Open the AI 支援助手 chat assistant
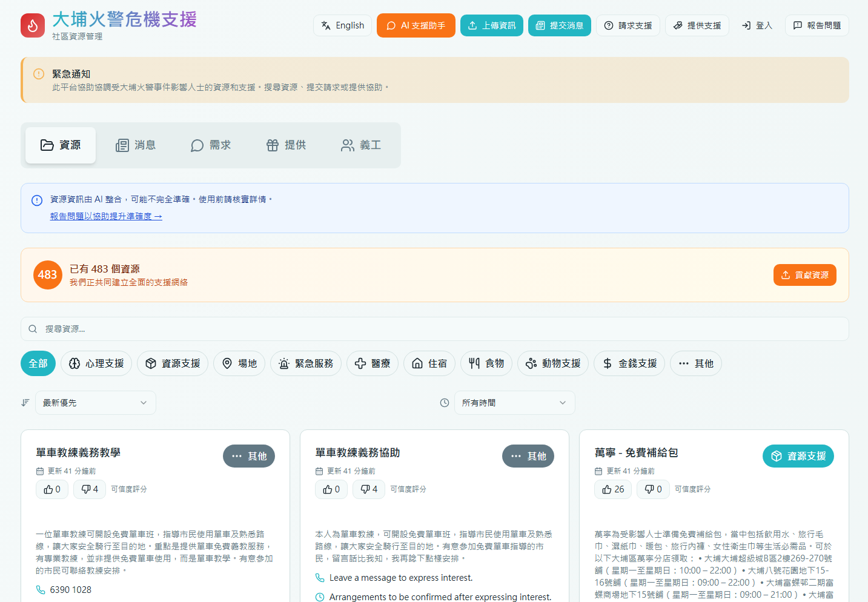 point(416,25)
